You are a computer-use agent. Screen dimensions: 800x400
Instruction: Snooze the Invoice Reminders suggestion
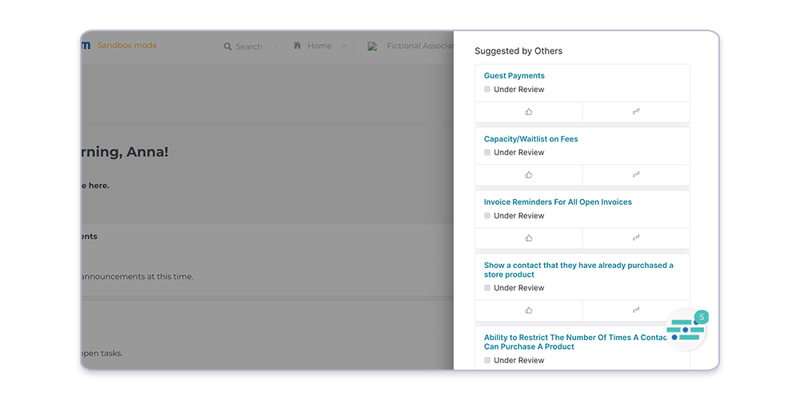pyautogui.click(x=636, y=238)
